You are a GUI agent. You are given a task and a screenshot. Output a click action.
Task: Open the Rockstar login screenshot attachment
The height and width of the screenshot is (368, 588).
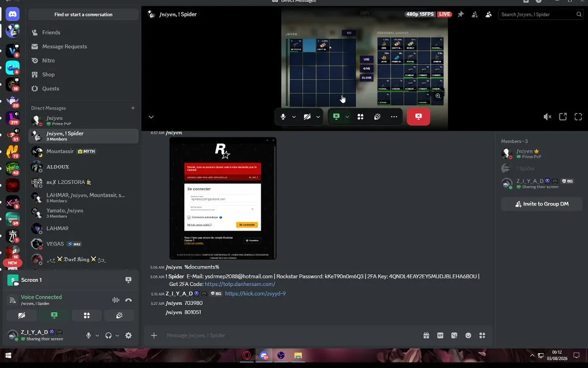pos(223,198)
